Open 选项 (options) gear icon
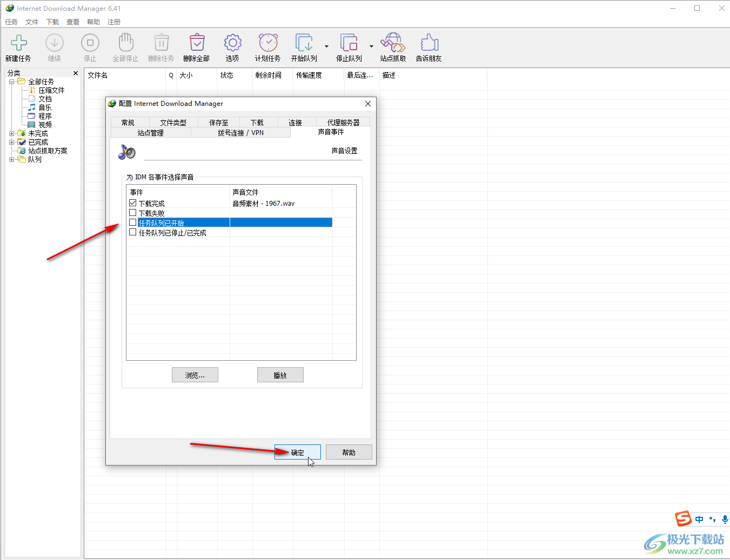The image size is (730, 560). pos(232,43)
